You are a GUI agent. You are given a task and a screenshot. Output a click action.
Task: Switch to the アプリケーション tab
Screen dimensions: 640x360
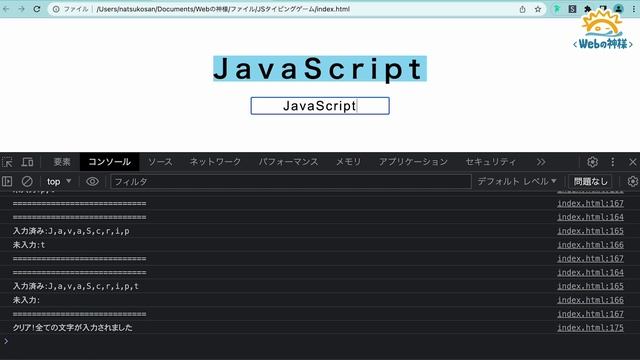pos(413,162)
